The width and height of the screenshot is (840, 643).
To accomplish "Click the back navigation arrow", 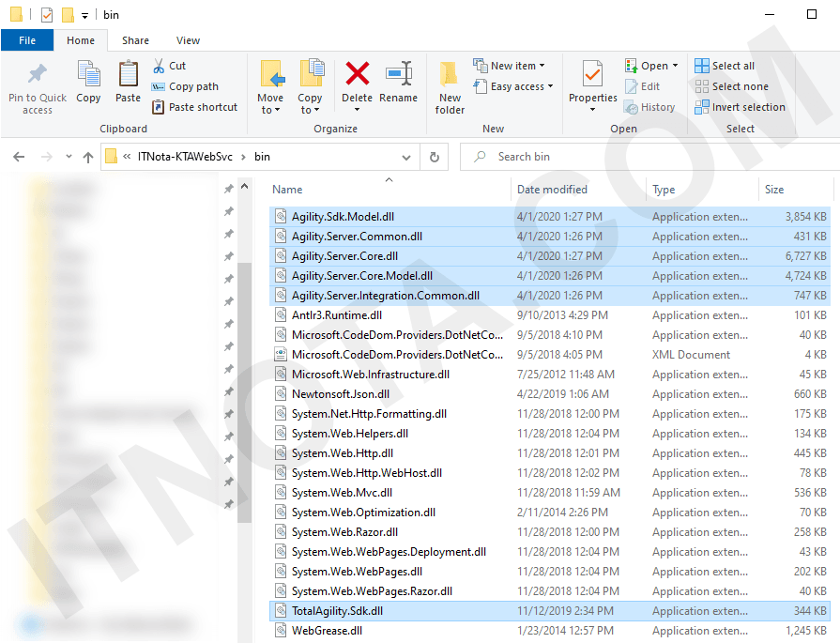I will point(18,157).
